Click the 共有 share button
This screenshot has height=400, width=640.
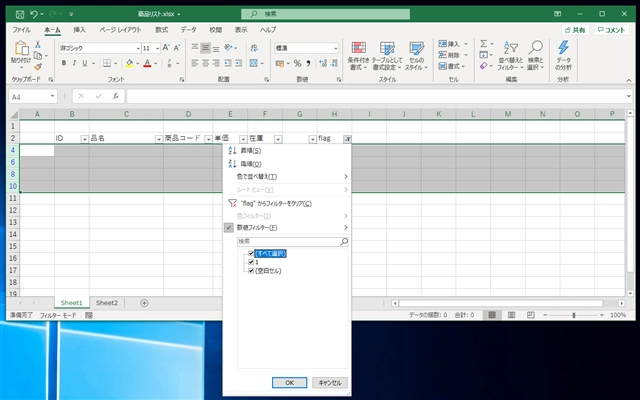[x=576, y=30]
